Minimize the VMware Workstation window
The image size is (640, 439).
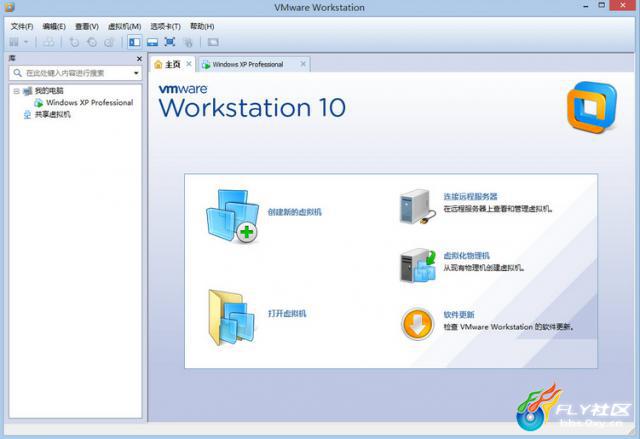(586, 6)
